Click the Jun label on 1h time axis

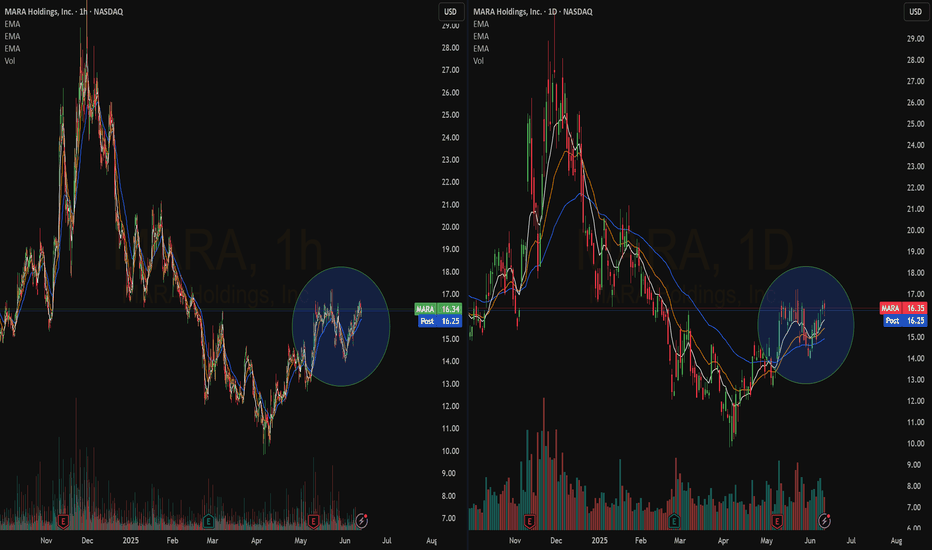tap(345, 540)
